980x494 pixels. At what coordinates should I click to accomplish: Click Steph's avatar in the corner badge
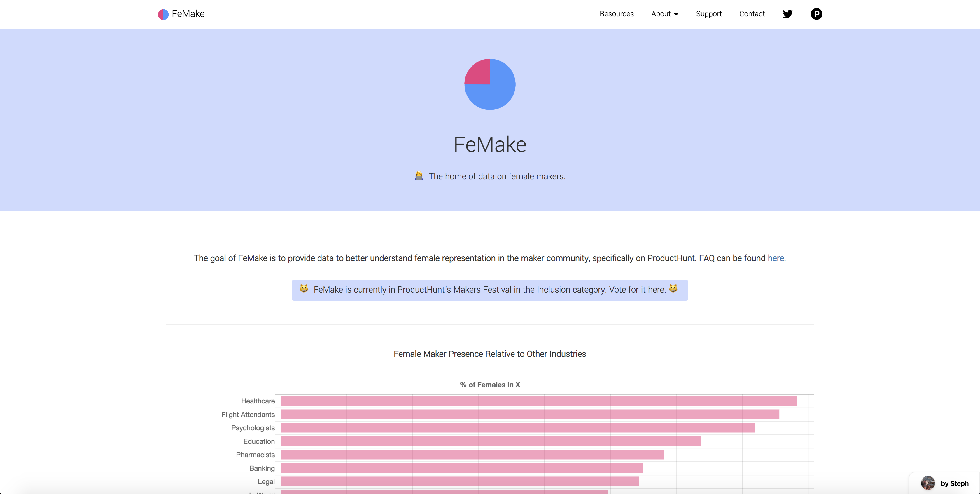(928, 483)
